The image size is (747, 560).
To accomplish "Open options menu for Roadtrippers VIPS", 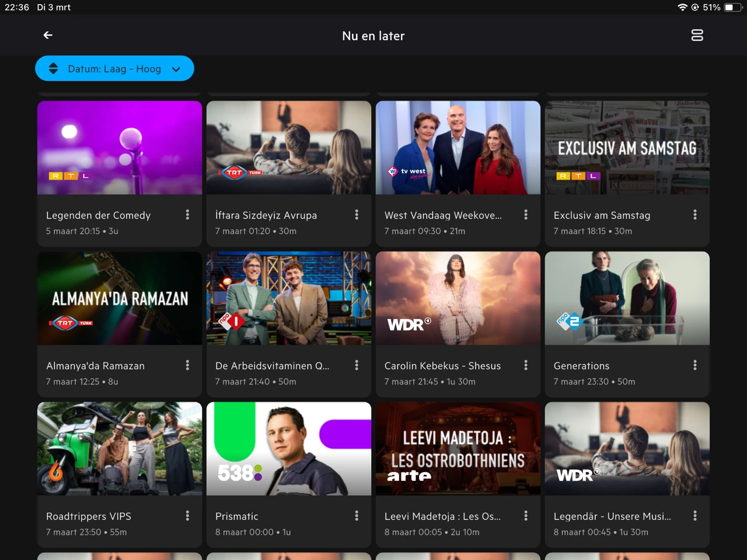I will tap(187, 516).
